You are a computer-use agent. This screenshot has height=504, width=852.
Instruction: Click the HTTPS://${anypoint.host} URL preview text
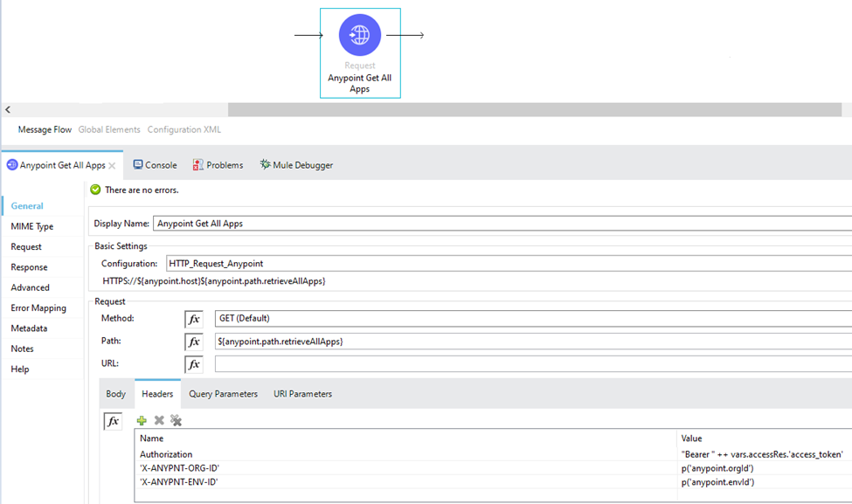click(214, 281)
